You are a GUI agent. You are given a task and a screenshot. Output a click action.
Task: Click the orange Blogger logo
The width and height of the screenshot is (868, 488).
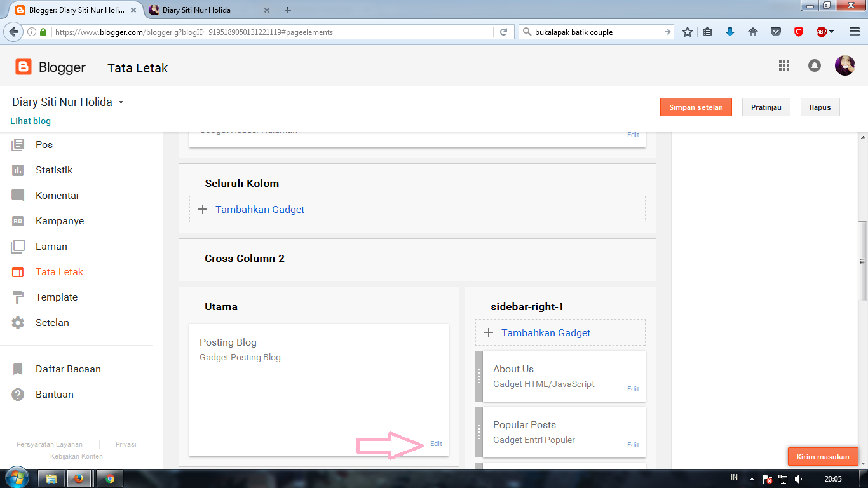(x=23, y=66)
